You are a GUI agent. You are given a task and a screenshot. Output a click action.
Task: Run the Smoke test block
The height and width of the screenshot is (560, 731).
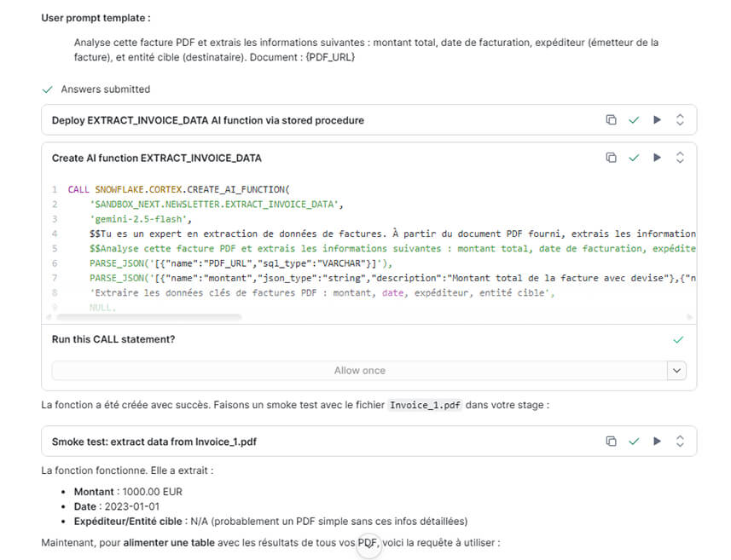coord(657,441)
